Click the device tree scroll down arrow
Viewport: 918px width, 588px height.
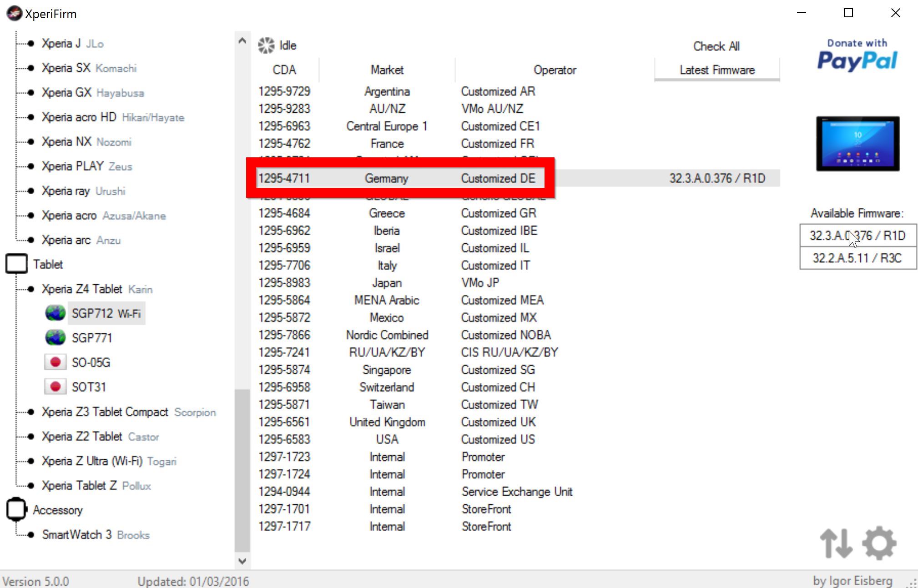point(242,561)
